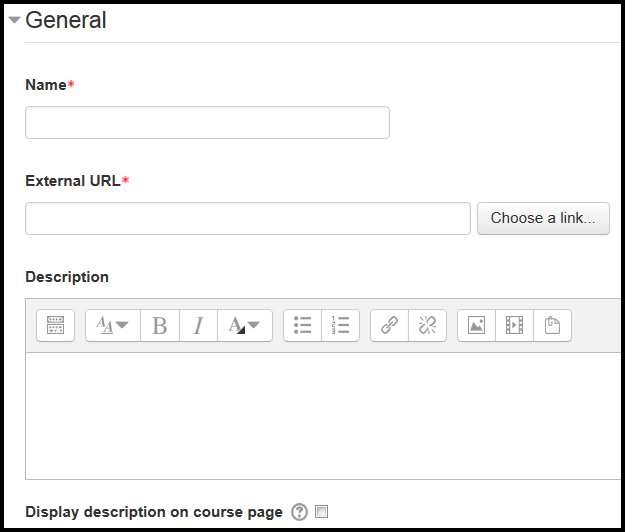
Task: Collapse the General section arrow
Action: [x=15, y=20]
